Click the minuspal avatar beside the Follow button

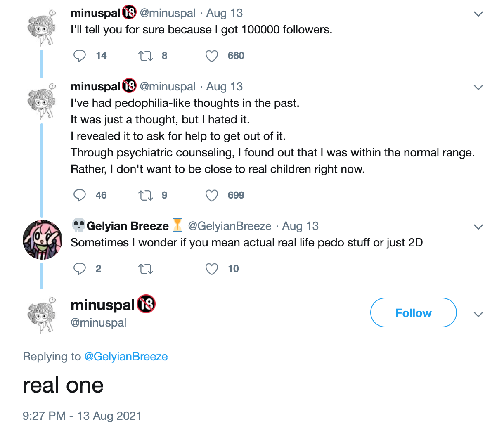41,315
